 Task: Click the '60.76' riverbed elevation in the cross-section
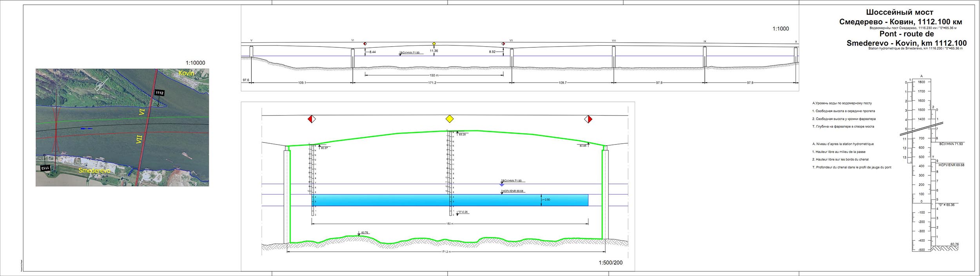[x=365, y=233]
